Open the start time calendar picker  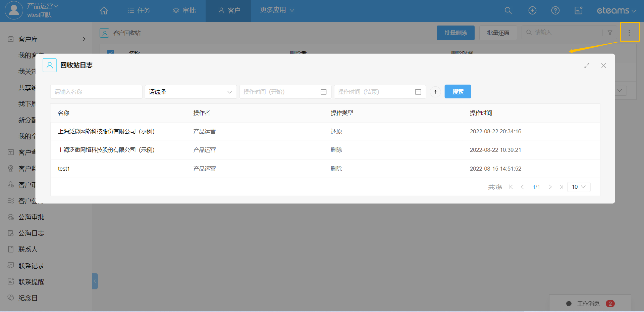tap(323, 92)
